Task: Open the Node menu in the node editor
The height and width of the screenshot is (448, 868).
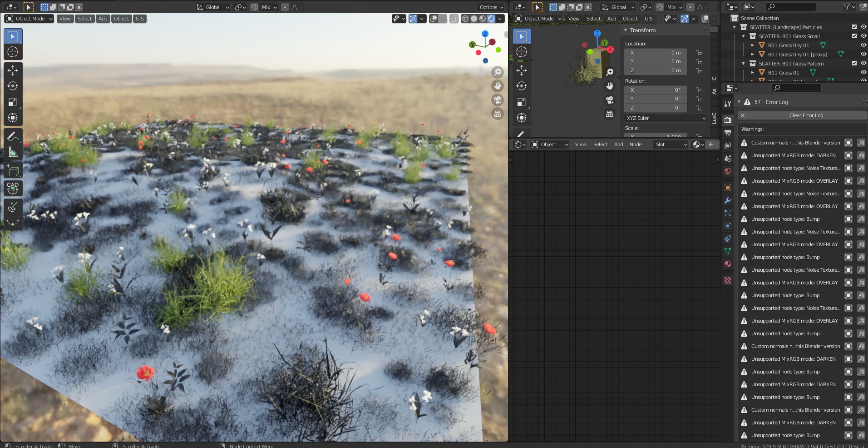Action: [635, 144]
